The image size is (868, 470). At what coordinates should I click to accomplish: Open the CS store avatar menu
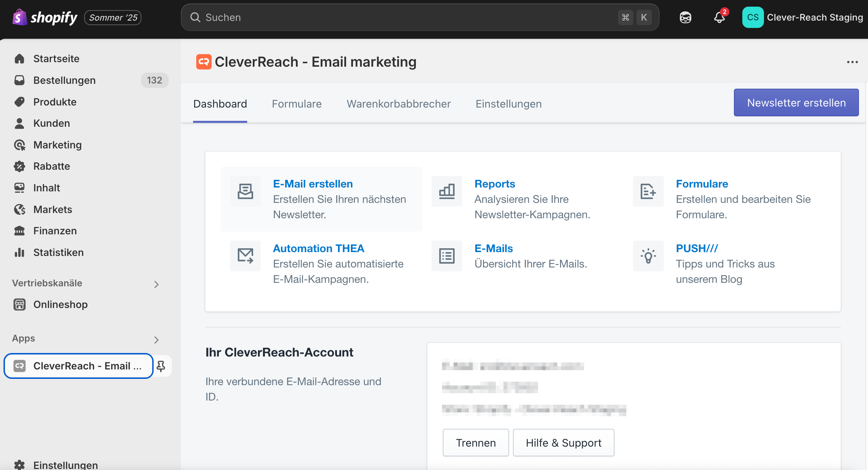(753, 17)
